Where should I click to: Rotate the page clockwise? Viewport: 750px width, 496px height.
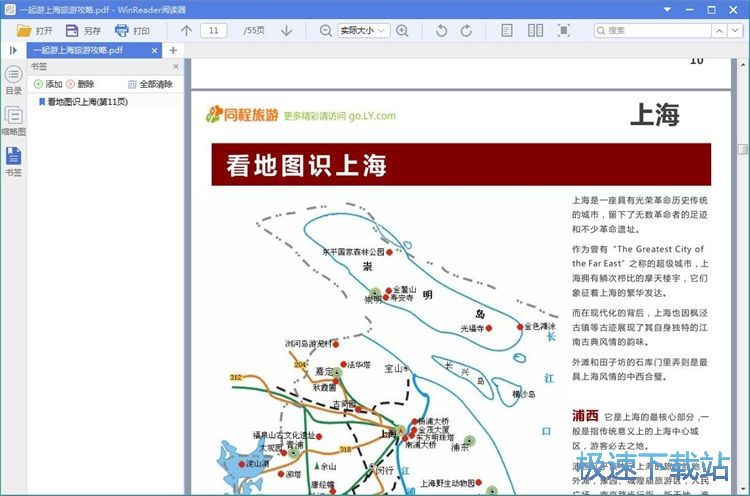click(466, 30)
